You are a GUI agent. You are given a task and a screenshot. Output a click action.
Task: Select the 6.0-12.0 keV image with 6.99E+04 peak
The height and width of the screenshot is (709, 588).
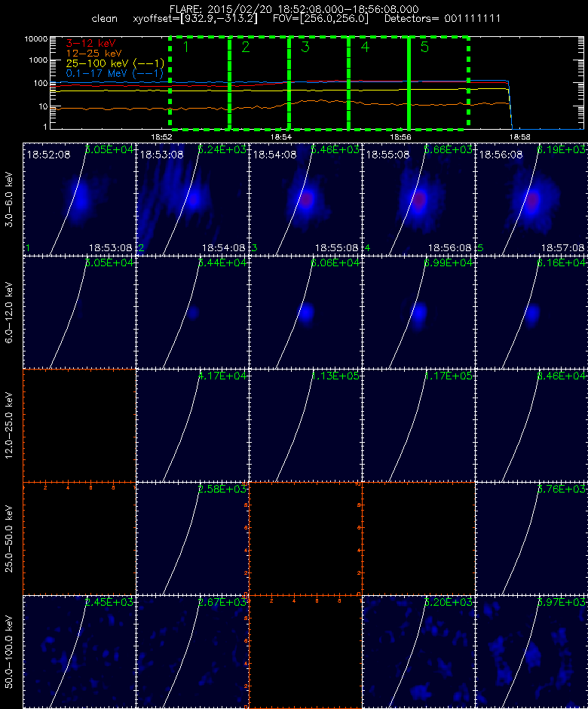coord(418,312)
